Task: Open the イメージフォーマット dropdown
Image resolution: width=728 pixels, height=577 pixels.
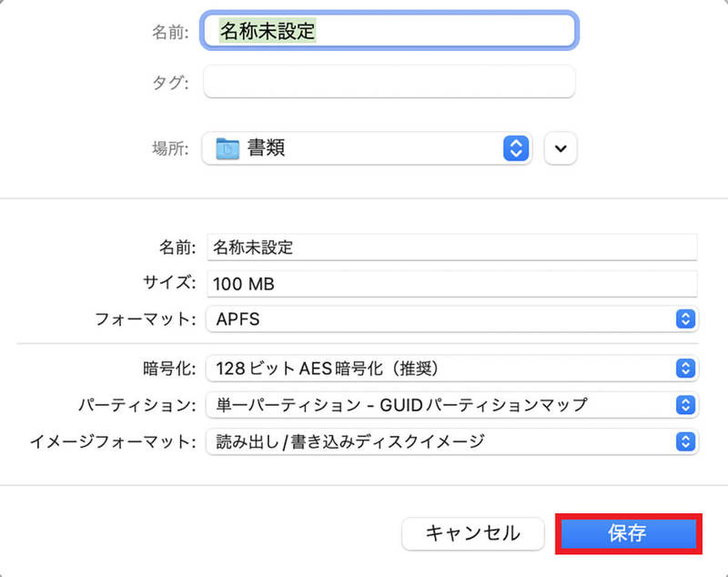Action: click(451, 441)
